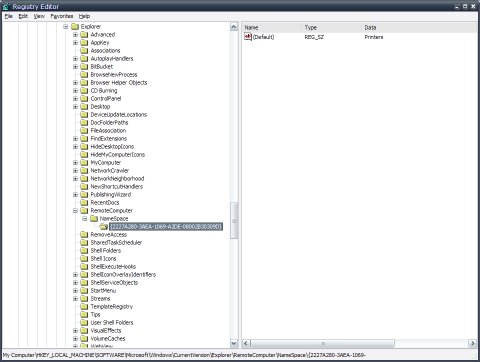Click the value pane scroll left arrow
Viewport: 480px width, 362px height.
click(246, 343)
